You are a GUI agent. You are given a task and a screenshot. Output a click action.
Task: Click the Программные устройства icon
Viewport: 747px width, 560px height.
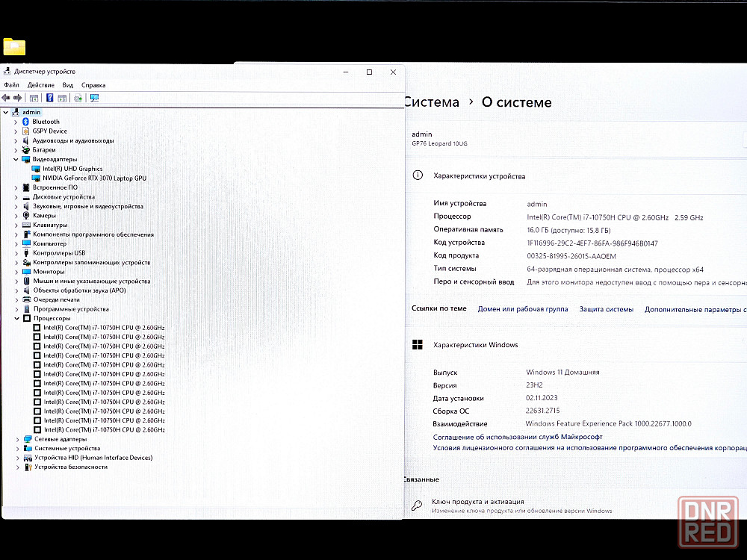point(27,309)
